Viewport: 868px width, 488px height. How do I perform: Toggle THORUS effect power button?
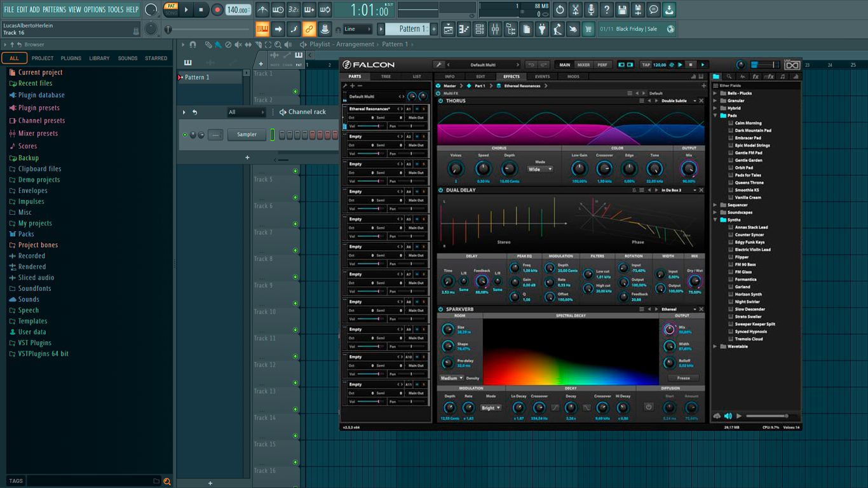click(x=440, y=101)
